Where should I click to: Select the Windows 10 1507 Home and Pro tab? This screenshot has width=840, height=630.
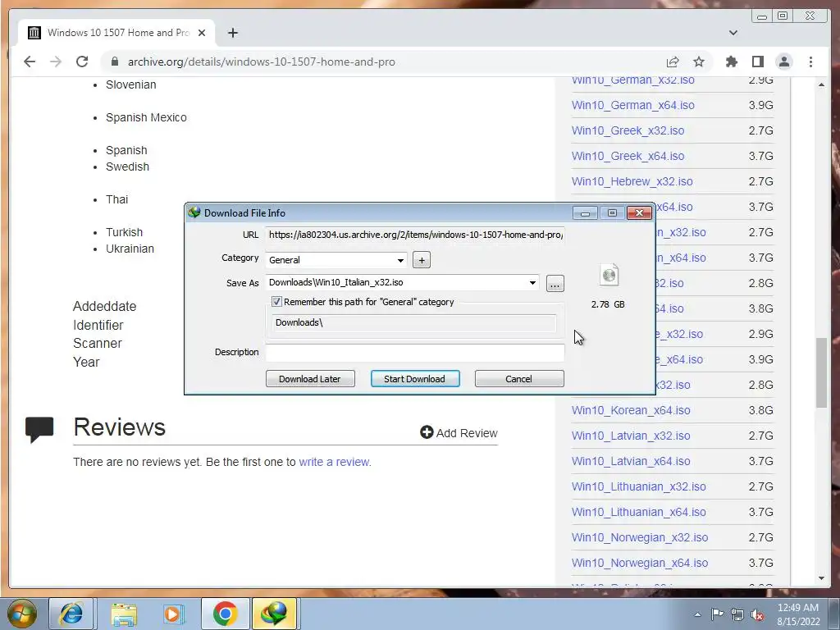point(116,33)
